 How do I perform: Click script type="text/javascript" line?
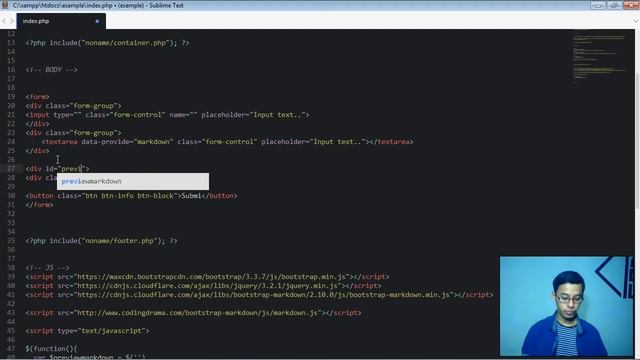pyautogui.click(x=87, y=331)
